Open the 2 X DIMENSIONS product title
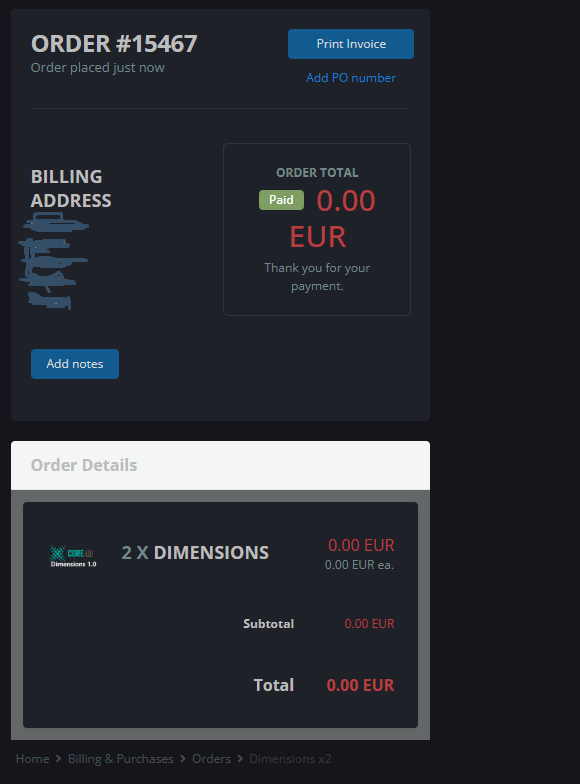580x784 pixels. [195, 552]
